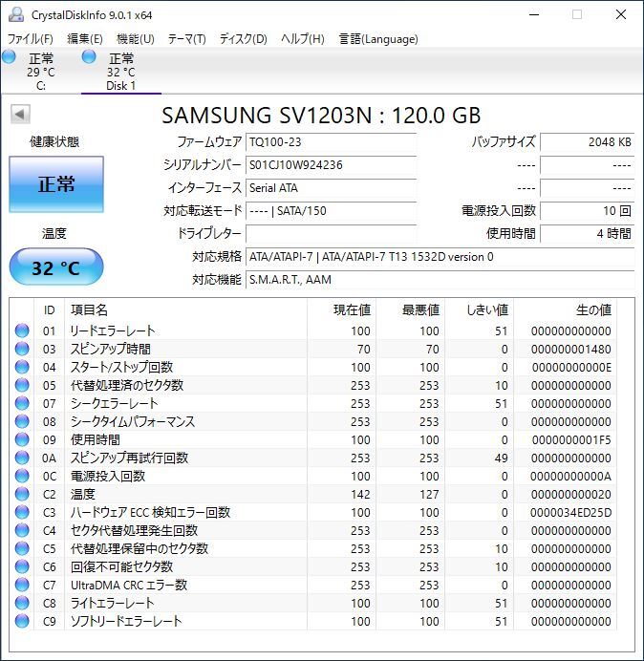The height and width of the screenshot is (661, 644).
Task: Click status orb of attribute 03 スピンアップ時間
Action: (x=22, y=349)
